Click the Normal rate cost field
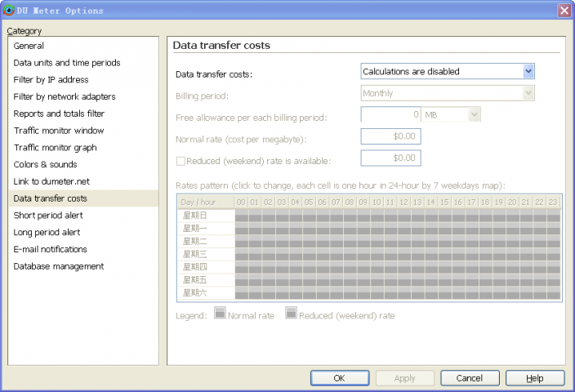This screenshot has width=575, height=392. pyautogui.click(x=390, y=136)
